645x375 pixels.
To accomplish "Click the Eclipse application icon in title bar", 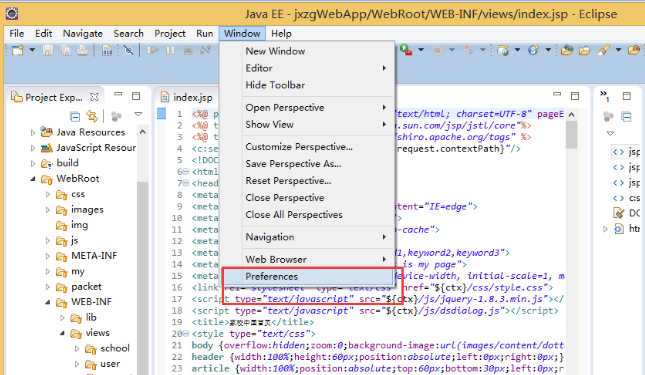I will tap(12, 14).
